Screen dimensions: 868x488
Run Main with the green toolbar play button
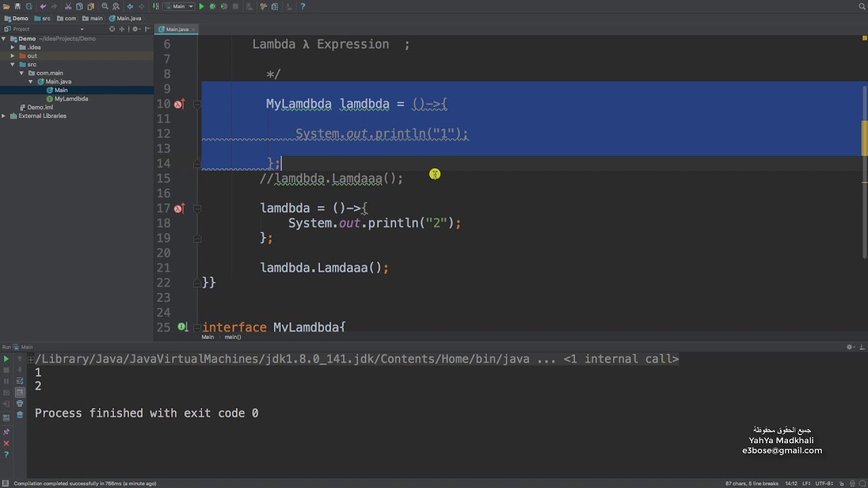click(x=201, y=6)
